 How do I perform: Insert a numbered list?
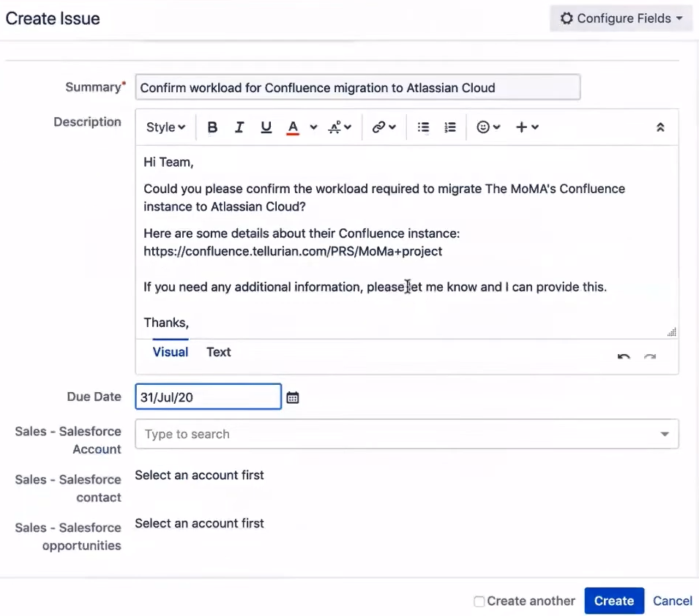[450, 127]
